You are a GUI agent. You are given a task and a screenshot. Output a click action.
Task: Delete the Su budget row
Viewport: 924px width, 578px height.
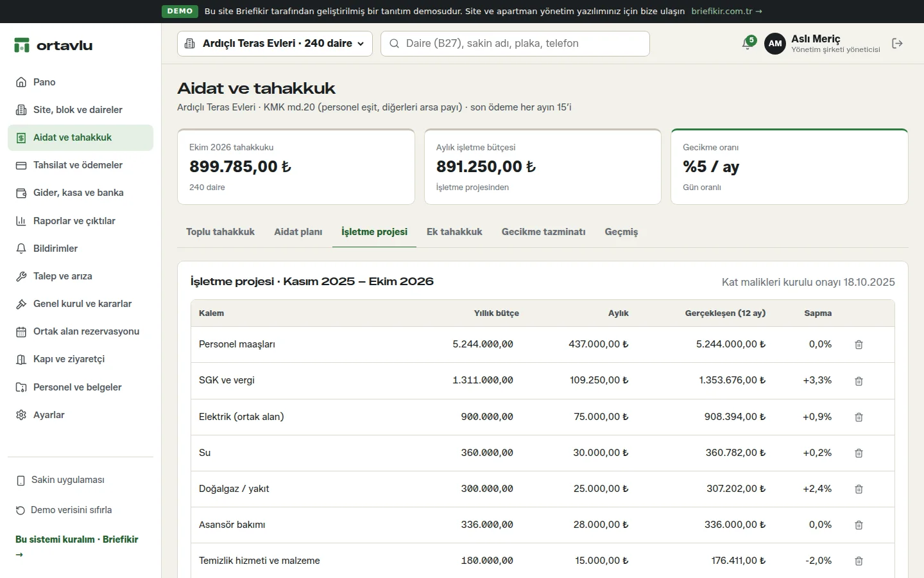click(859, 453)
